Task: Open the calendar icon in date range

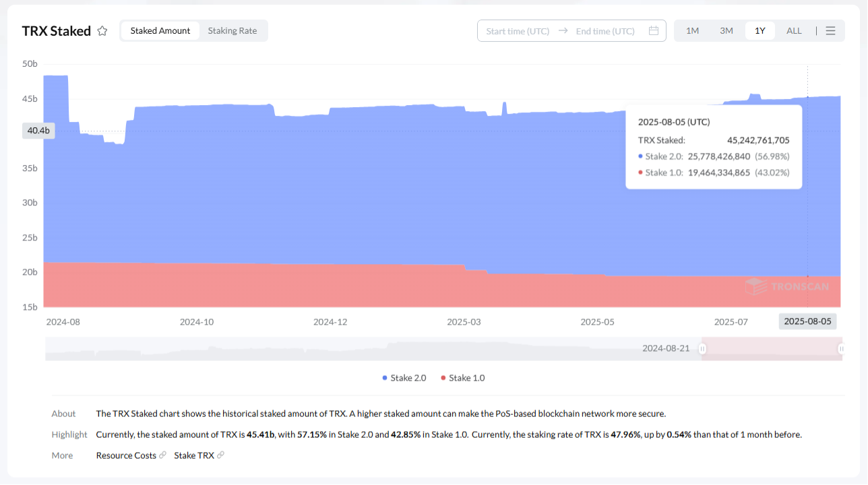Action: (653, 31)
